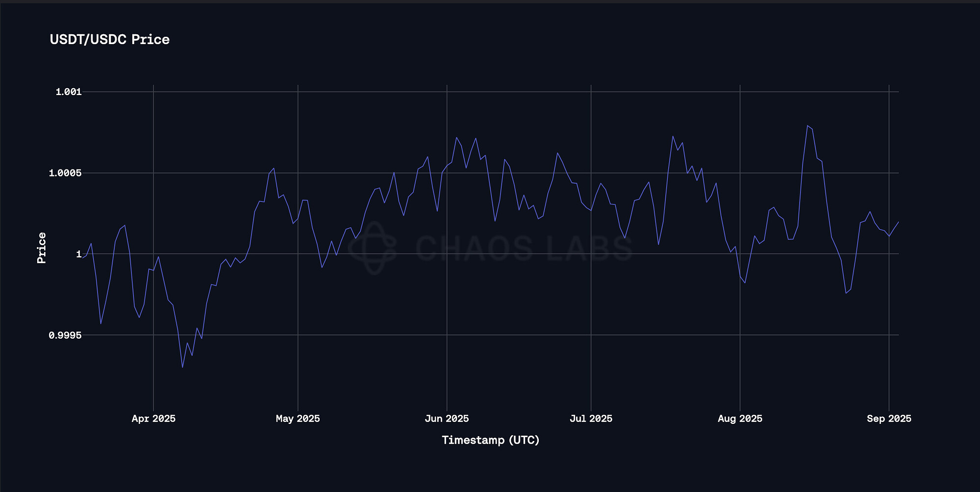Click the 'Timestamp (UTC)' x-axis title

[x=491, y=440]
